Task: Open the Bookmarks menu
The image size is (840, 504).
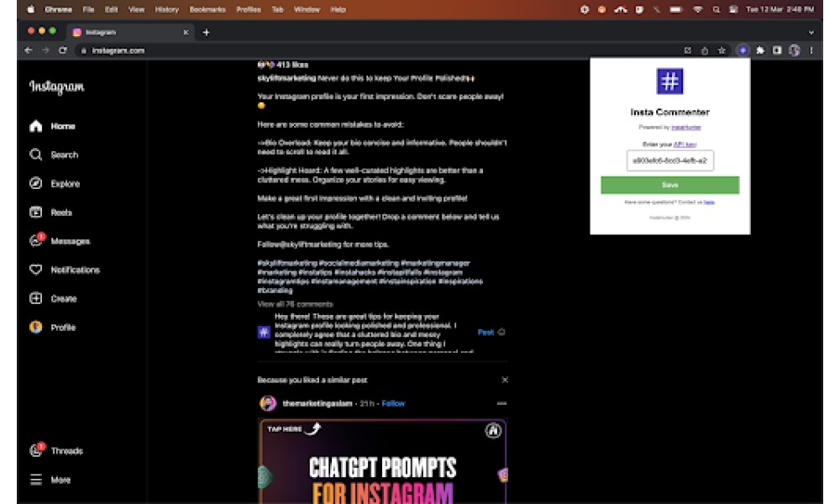Action: coord(207,9)
